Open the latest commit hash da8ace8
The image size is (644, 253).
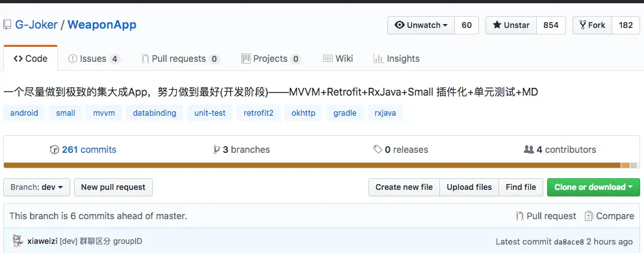569,241
